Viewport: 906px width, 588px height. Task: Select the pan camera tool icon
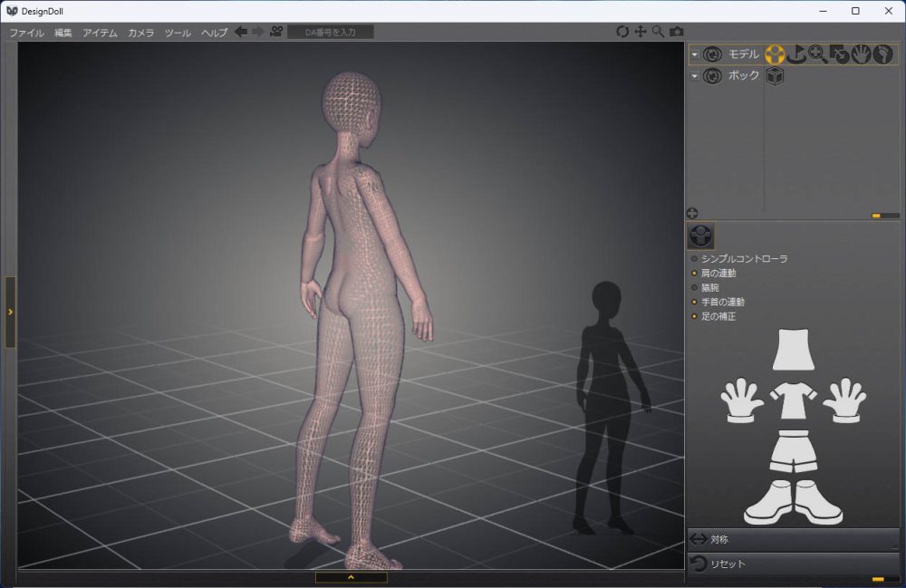click(x=641, y=31)
